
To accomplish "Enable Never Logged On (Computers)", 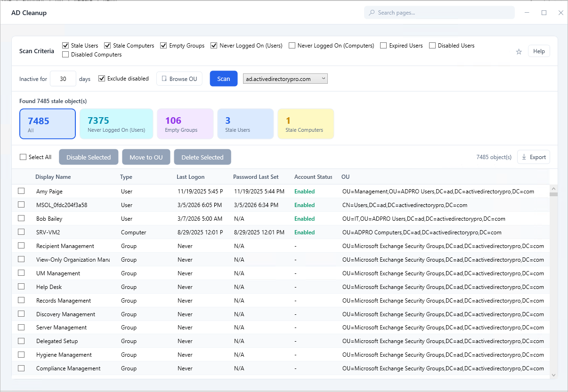I will click(292, 46).
